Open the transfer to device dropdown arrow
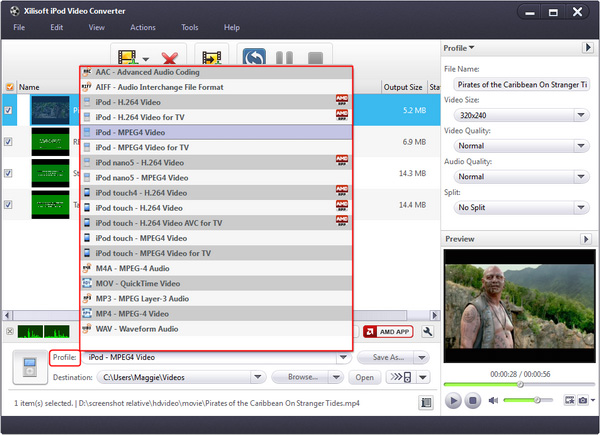Viewport: 600px width, 435px height. (x=423, y=377)
